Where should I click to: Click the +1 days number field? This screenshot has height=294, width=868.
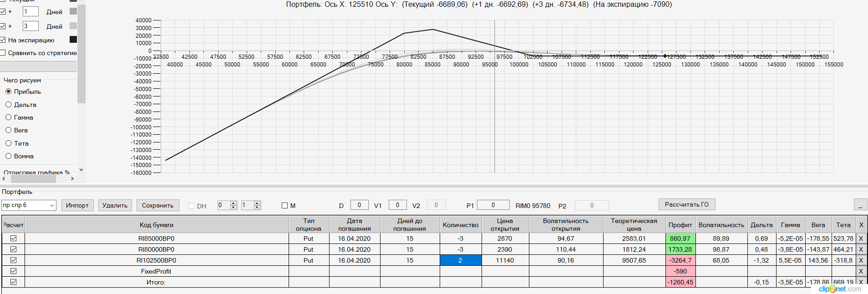coord(30,11)
